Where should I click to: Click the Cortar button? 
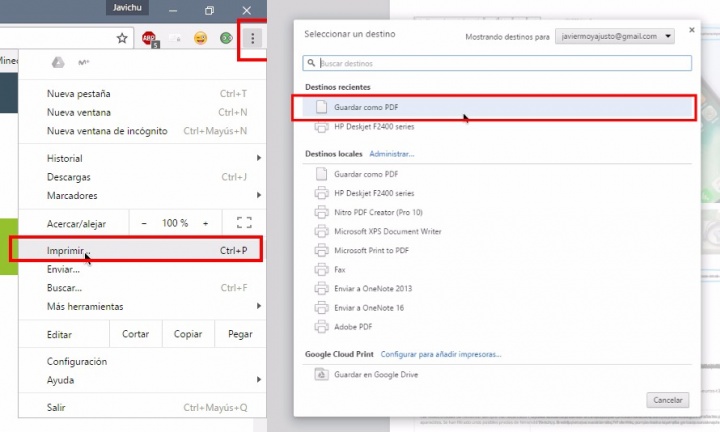coord(135,334)
